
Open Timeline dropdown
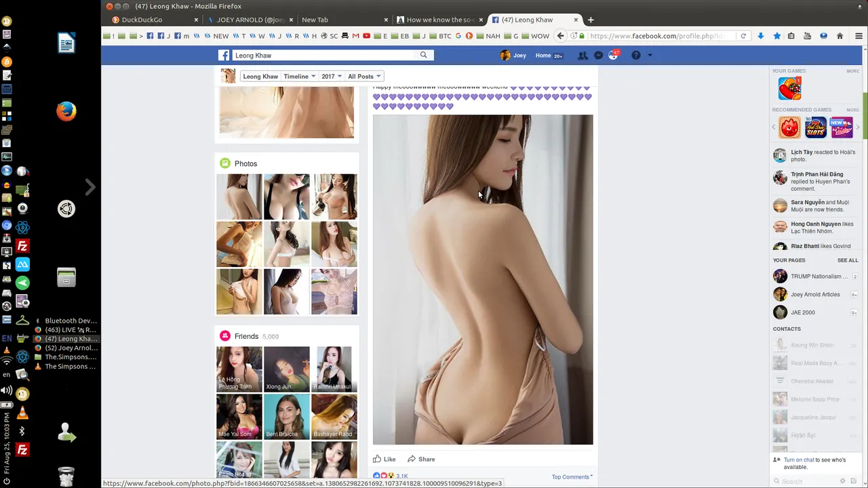(299, 77)
